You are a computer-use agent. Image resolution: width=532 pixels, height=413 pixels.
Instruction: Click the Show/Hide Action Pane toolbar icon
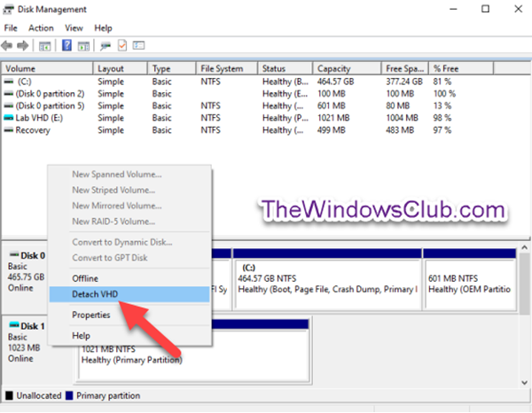click(x=83, y=45)
